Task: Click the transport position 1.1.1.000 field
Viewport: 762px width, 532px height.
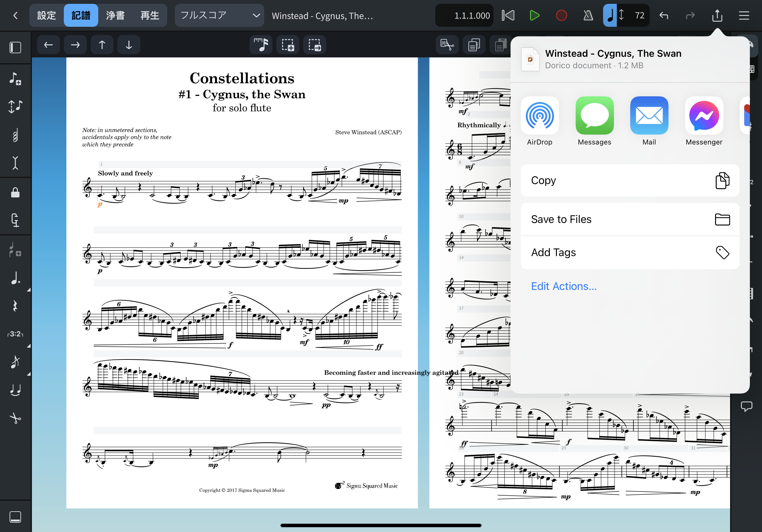Action: click(464, 16)
